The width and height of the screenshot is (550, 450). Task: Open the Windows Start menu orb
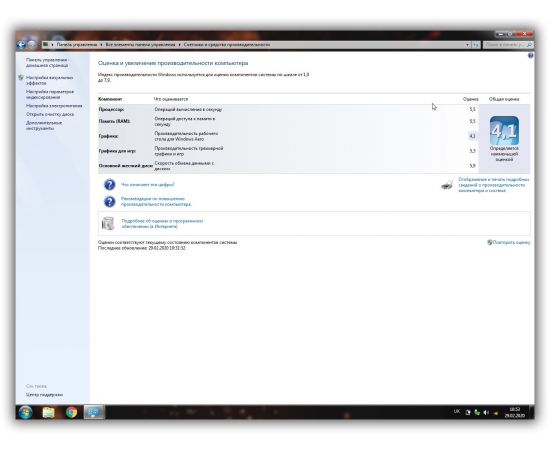pos(25,412)
